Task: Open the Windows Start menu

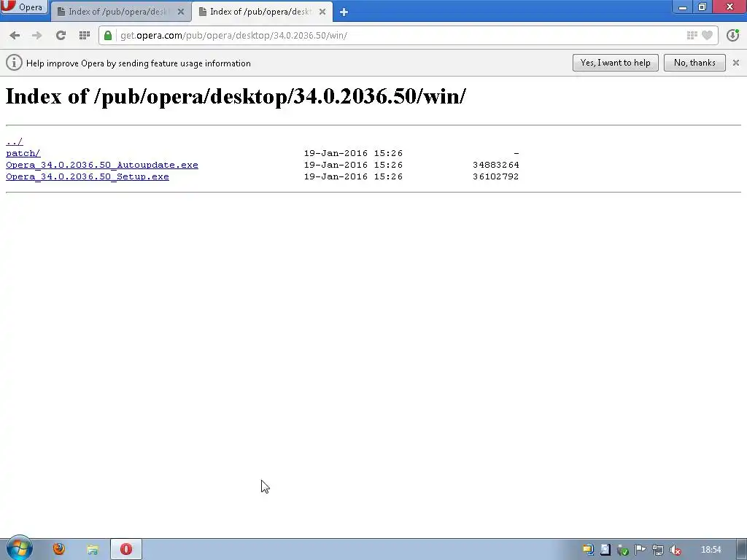Action: [x=19, y=548]
